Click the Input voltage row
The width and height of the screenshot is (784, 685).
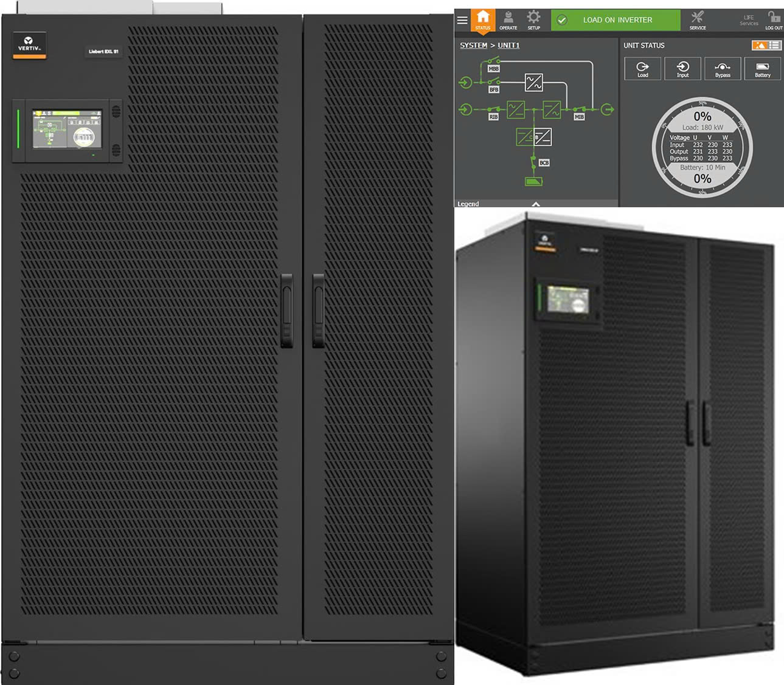tap(701, 145)
